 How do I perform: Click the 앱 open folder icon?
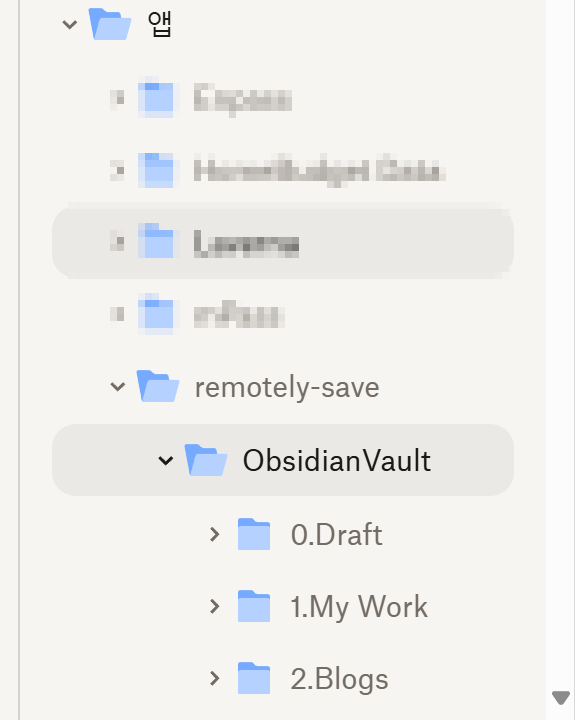110,24
